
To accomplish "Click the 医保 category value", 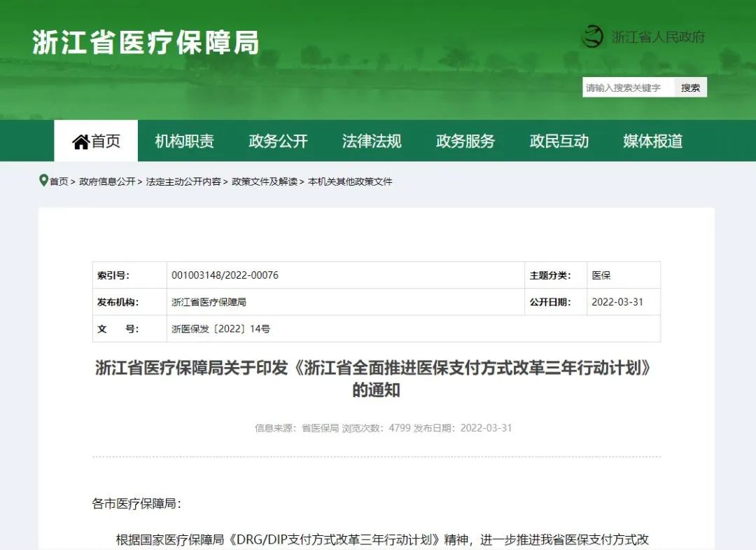I will (x=601, y=275).
